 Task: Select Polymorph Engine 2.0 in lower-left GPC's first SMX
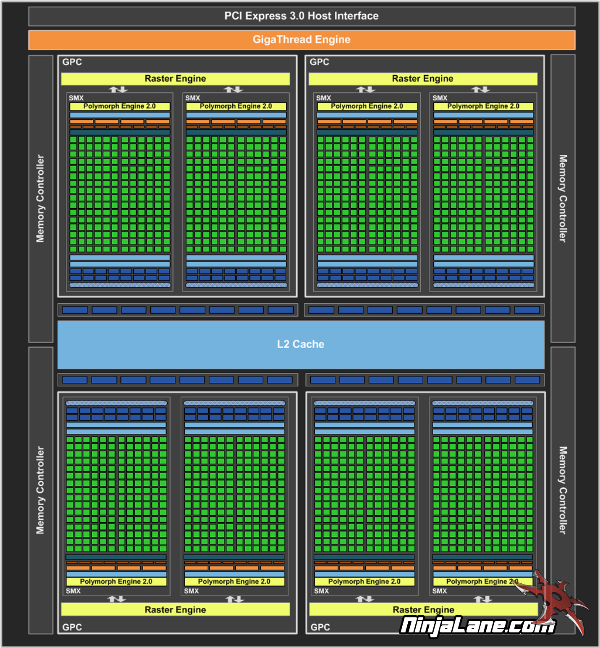point(116,581)
